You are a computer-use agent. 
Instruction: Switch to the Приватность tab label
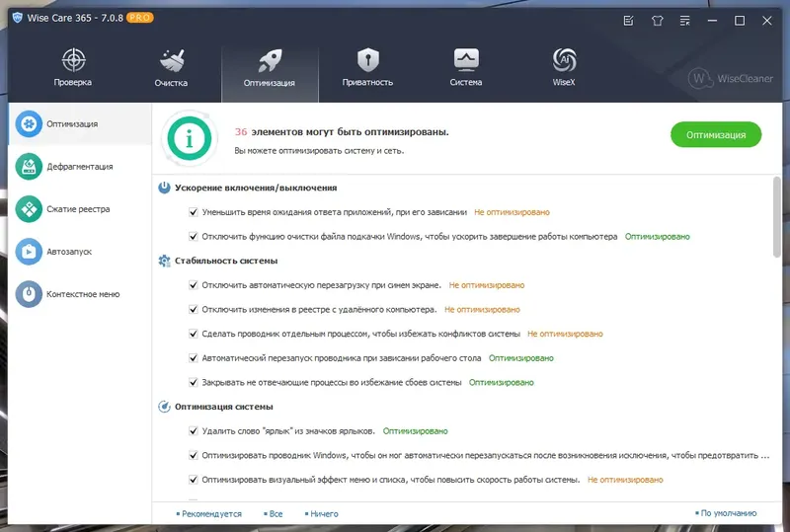tap(367, 82)
